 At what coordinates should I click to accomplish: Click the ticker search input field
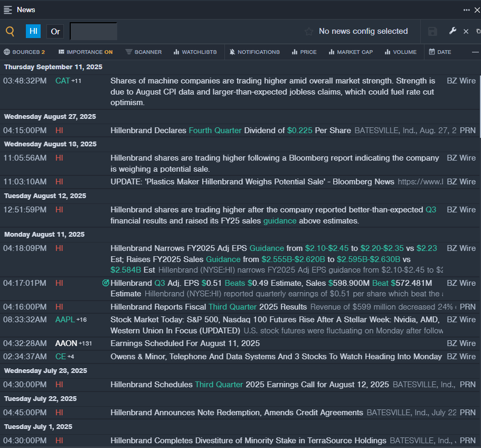pos(93,32)
